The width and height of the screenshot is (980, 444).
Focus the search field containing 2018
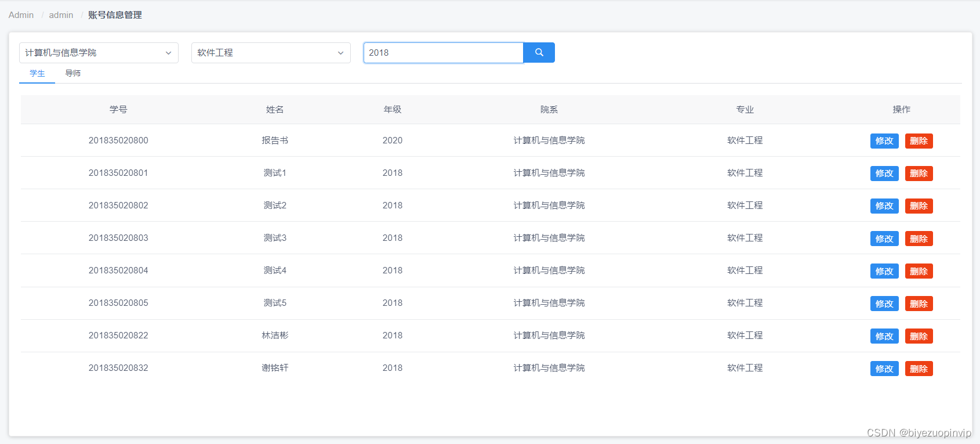coord(444,53)
